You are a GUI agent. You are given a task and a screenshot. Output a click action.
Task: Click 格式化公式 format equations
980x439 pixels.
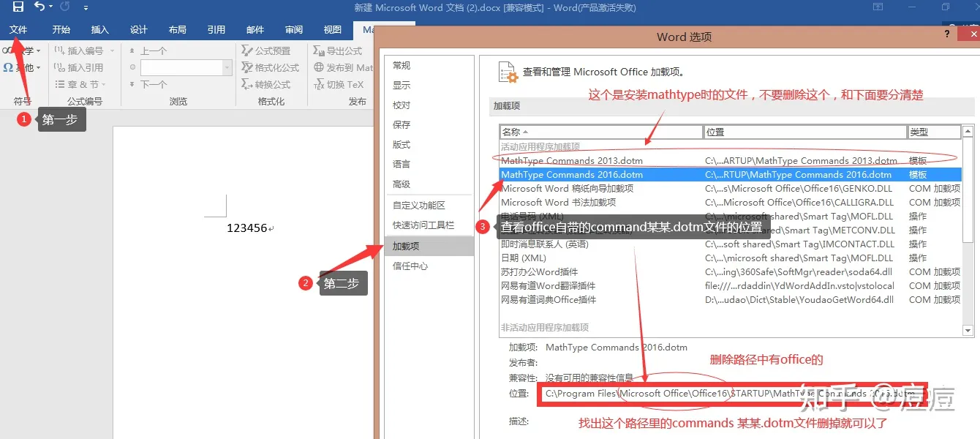[271, 67]
